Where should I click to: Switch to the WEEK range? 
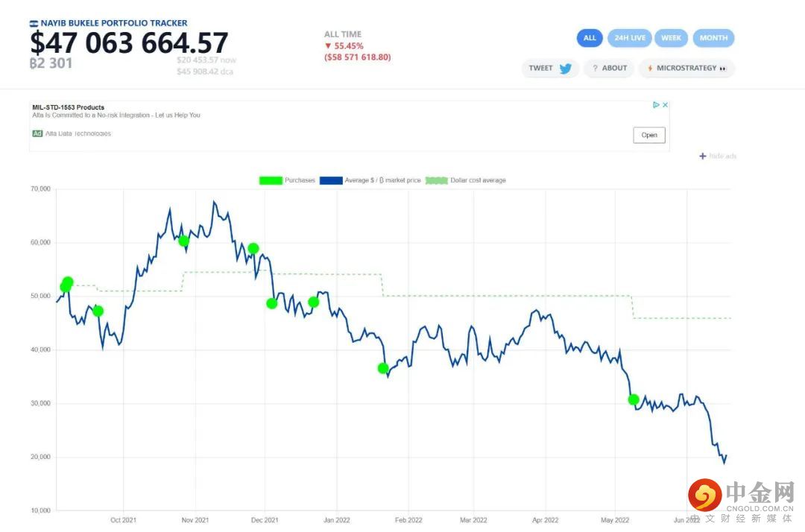click(x=671, y=38)
